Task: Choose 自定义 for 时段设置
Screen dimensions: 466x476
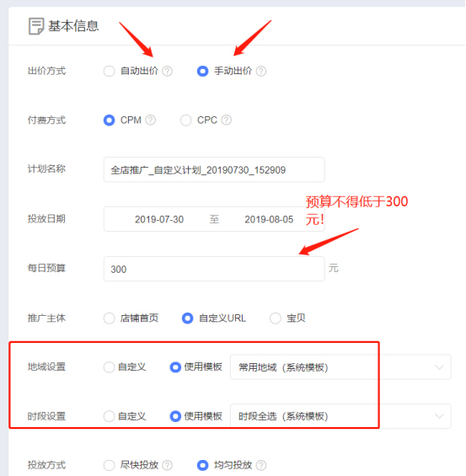Action: (x=109, y=416)
